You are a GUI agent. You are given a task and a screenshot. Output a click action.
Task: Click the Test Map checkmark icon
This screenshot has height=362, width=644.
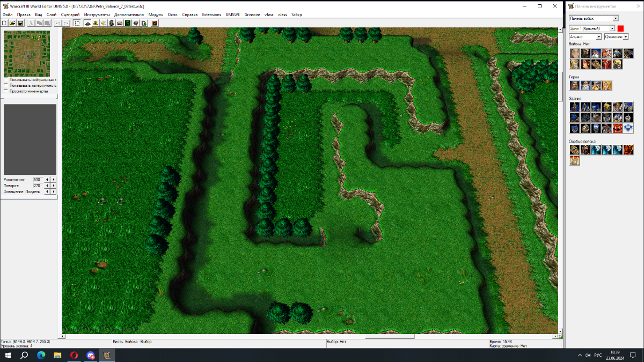tap(154, 23)
